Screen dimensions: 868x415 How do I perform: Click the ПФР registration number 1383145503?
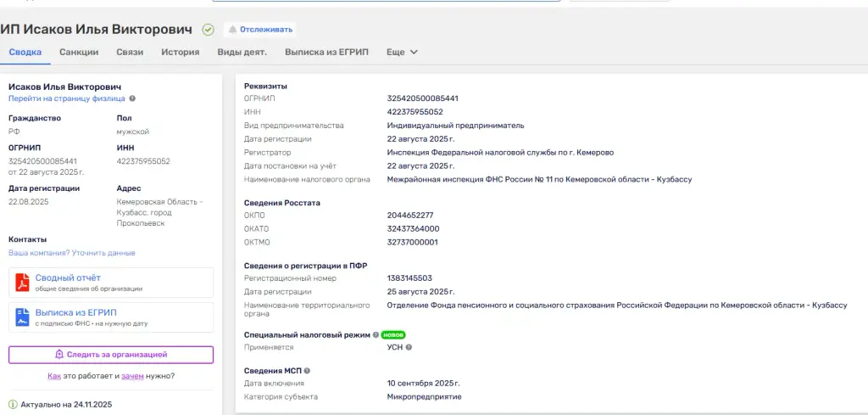point(409,278)
